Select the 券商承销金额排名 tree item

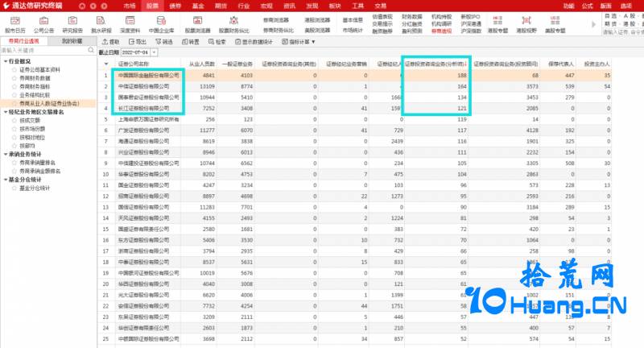pos(39,172)
